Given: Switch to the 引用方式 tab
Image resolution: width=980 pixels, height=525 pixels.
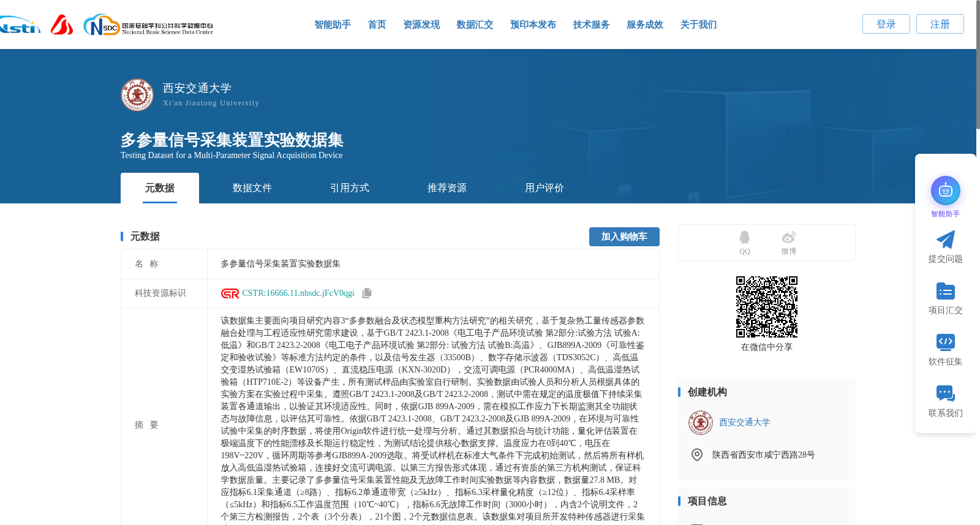Looking at the screenshot, I should click(x=350, y=188).
